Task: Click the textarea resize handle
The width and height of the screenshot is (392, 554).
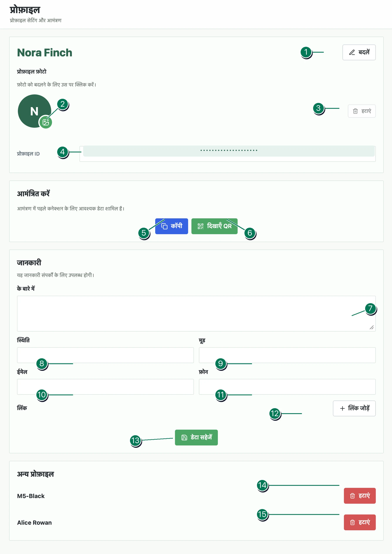Action: coord(372,327)
